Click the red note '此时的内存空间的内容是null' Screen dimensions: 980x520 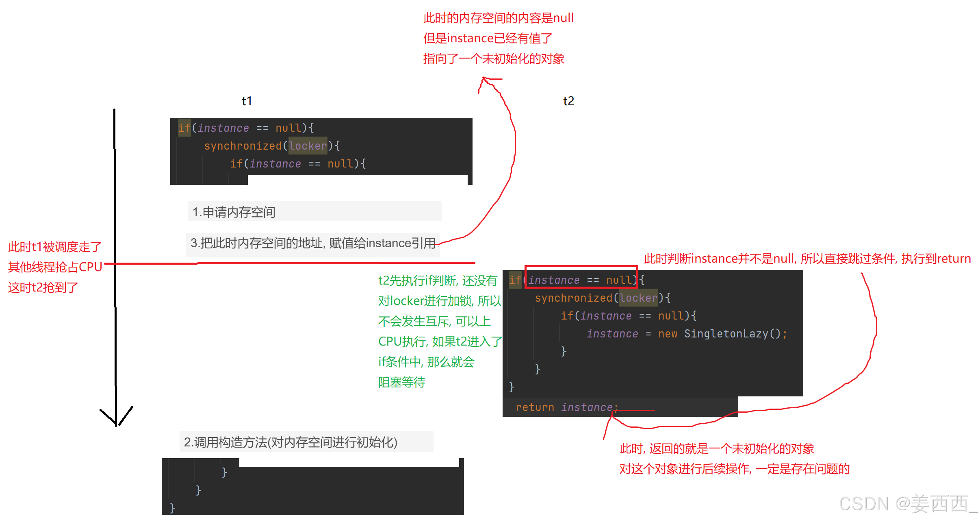499,18
